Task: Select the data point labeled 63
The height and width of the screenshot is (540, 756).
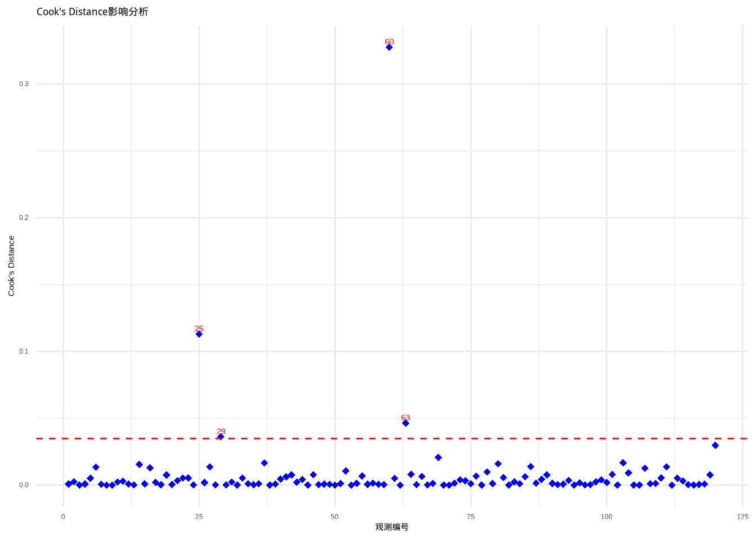Action: tap(406, 423)
